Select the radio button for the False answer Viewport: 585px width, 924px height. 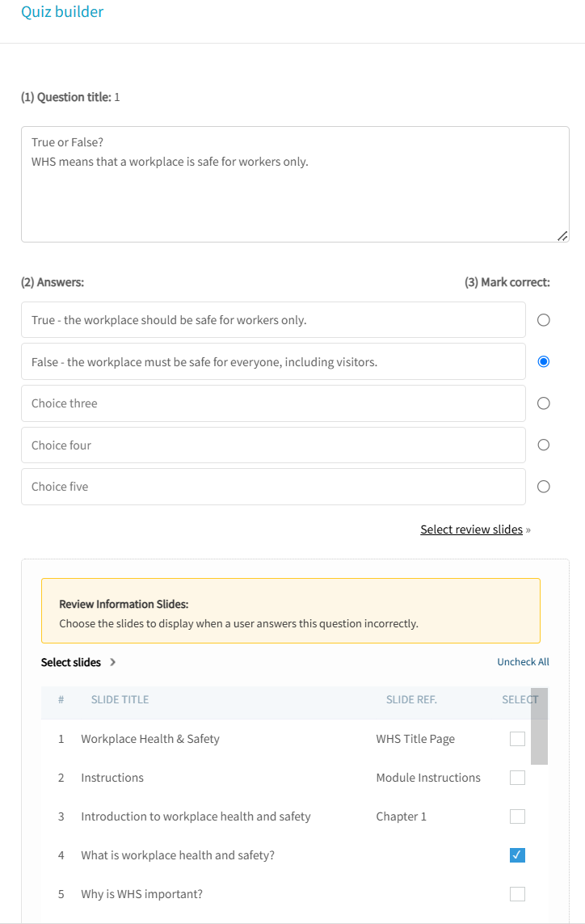point(544,361)
